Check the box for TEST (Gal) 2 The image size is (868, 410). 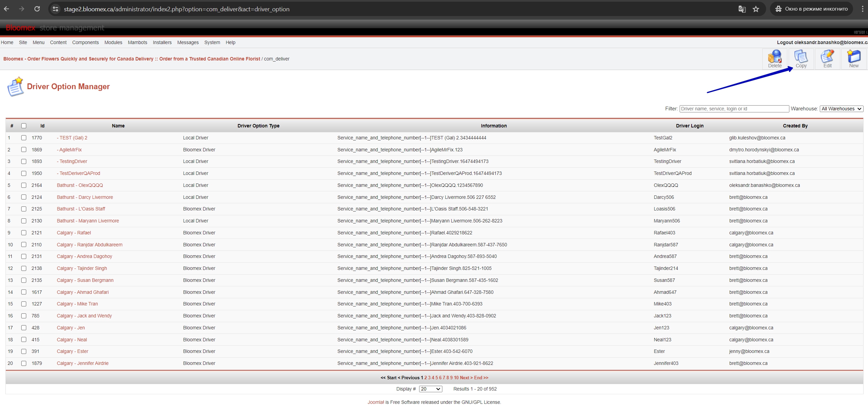[24, 138]
